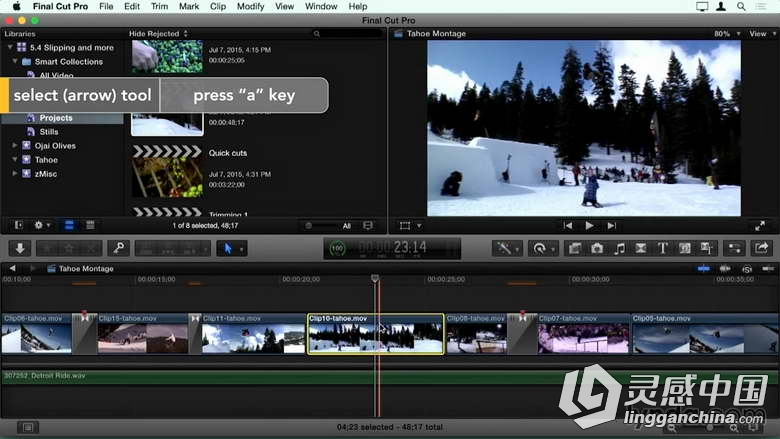Go back in timeline history

12,268
